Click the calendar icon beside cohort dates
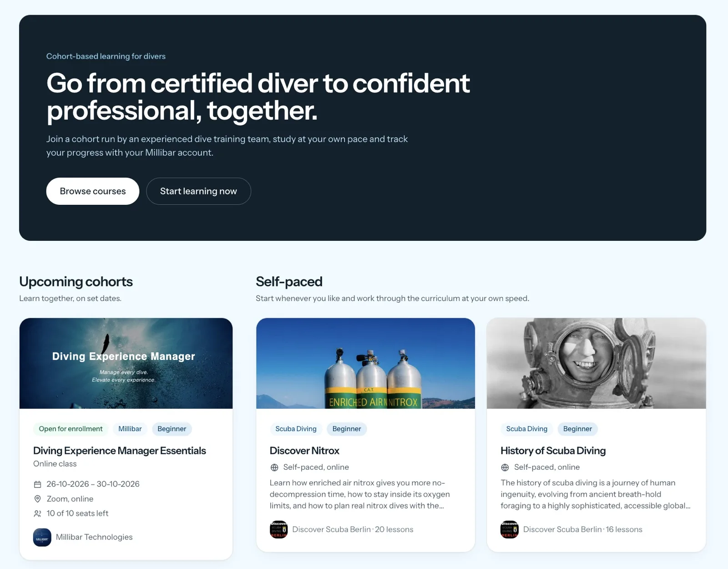The image size is (728, 569). 38,484
